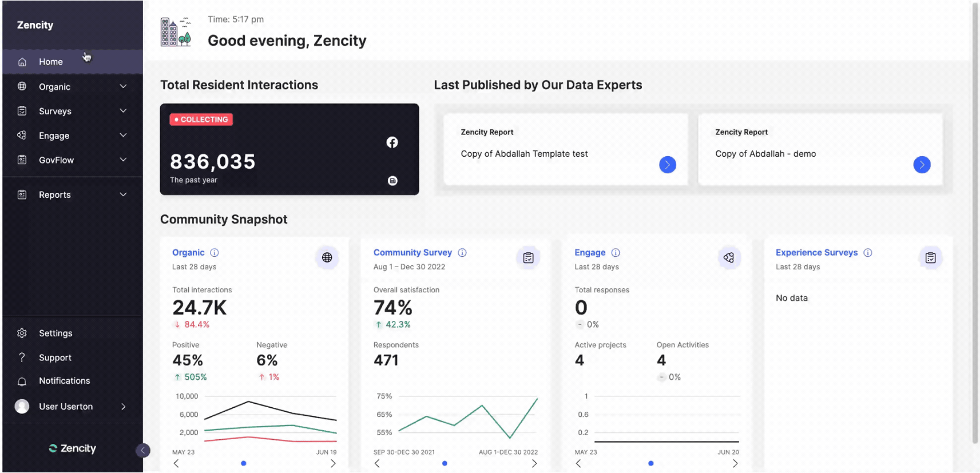This screenshot has height=473, width=980.
Task: Click the info icon next to Experience Surveys
Action: point(868,252)
